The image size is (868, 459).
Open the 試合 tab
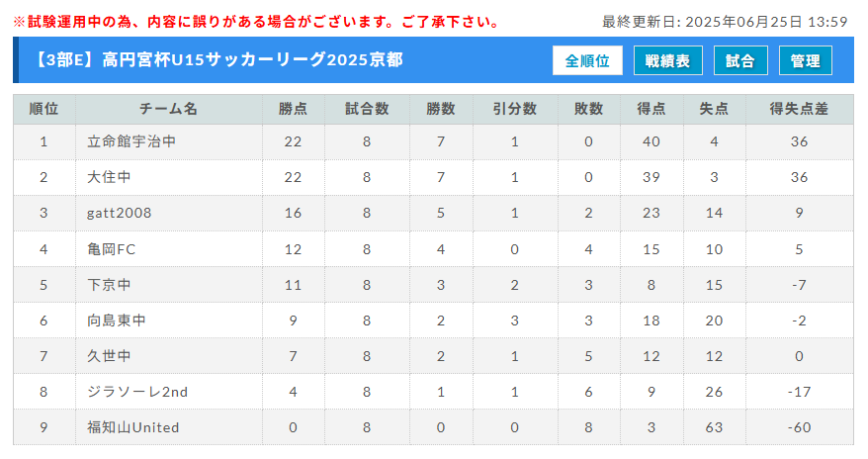point(740,60)
